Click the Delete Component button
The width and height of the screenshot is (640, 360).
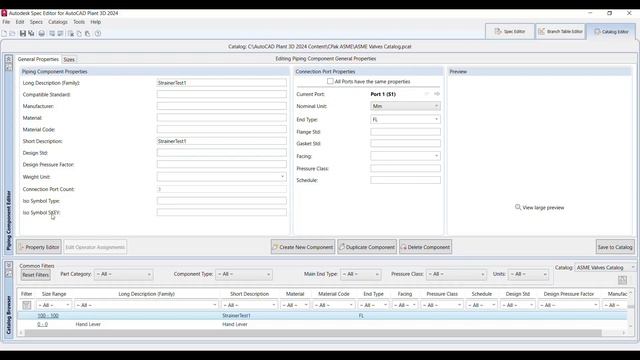coord(425,247)
